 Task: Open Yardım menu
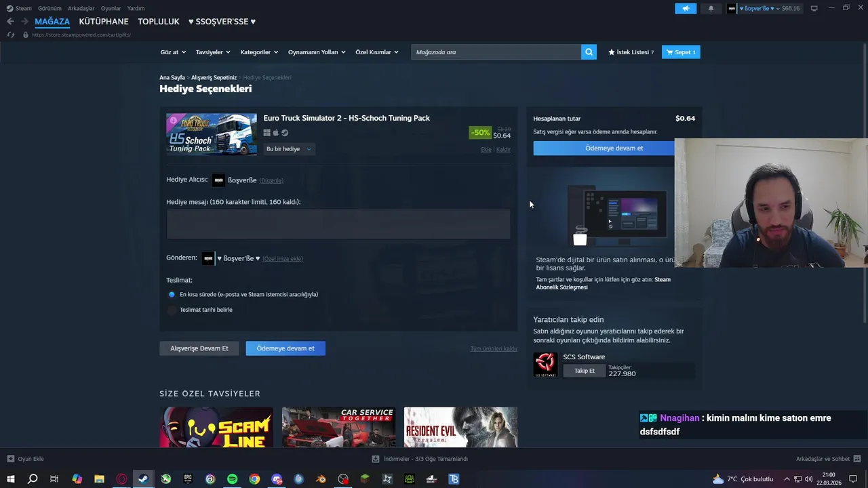136,8
